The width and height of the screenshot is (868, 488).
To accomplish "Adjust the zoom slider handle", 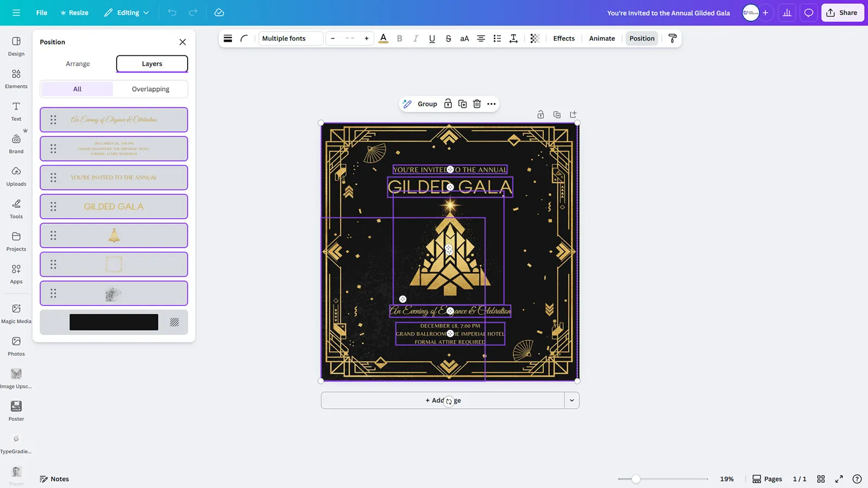I will point(636,479).
